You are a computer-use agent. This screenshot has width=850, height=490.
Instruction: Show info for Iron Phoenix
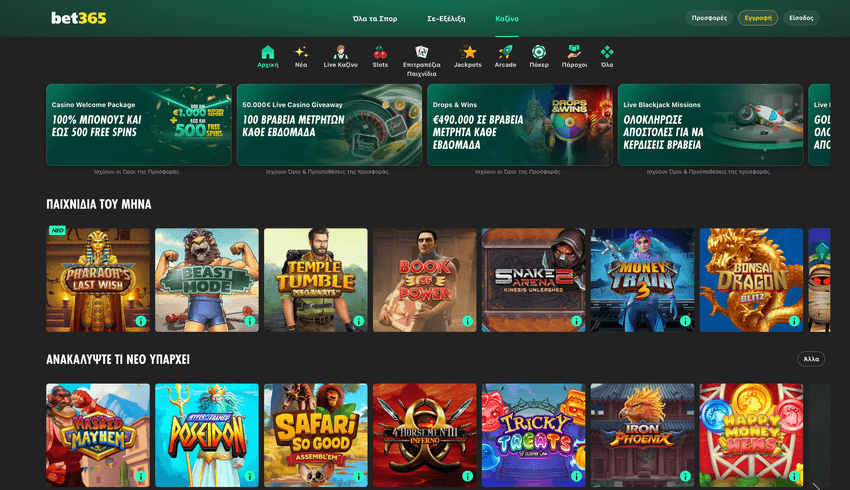[x=685, y=476]
